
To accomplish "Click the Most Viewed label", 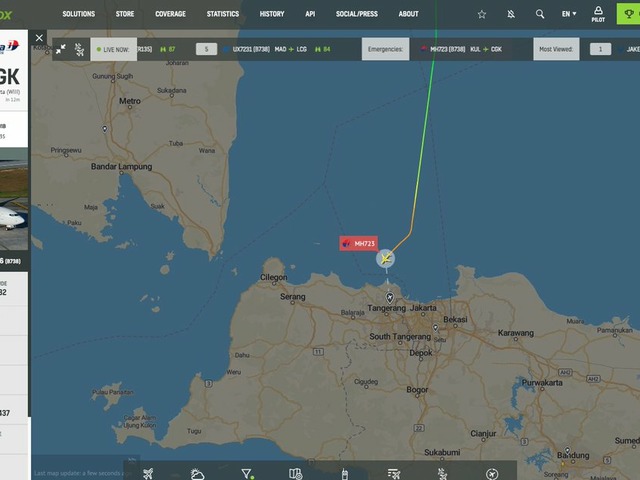I will coord(556,49).
